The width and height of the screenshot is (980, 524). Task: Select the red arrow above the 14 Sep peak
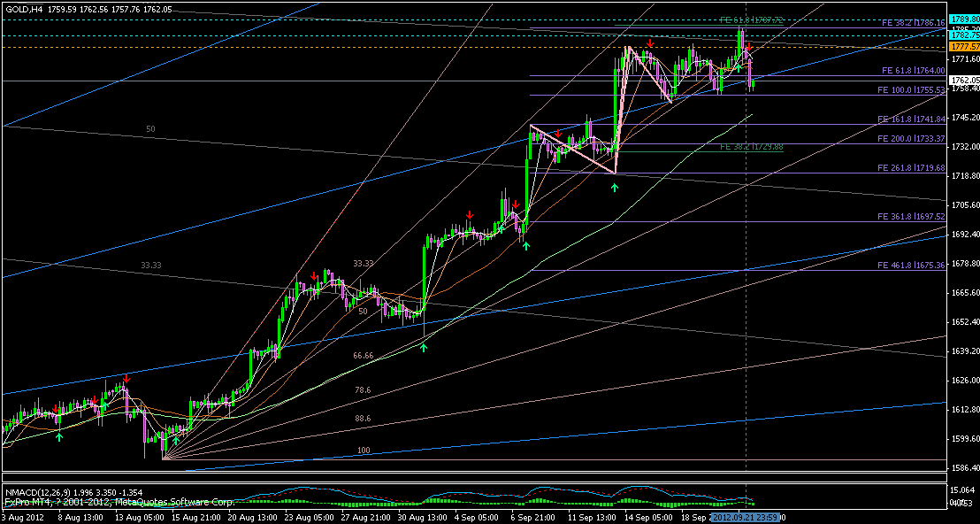650,43
